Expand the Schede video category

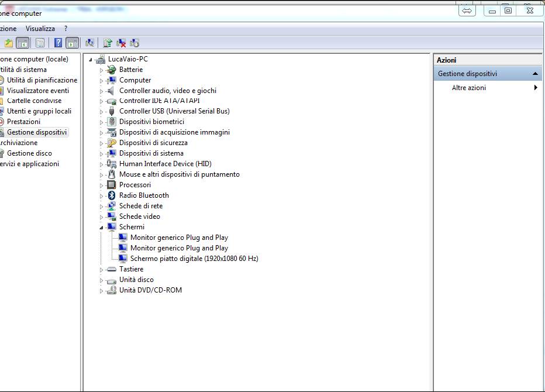[x=101, y=216]
